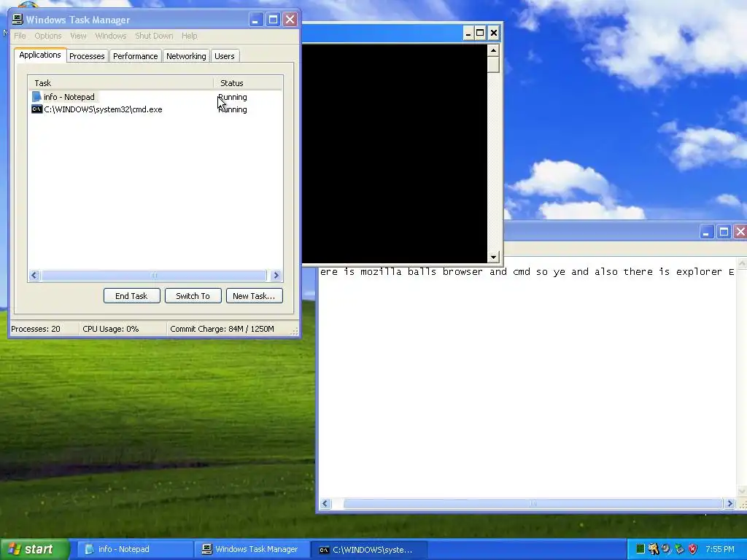747x560 pixels.
Task: Switch to the Performance tab
Action: (x=135, y=56)
